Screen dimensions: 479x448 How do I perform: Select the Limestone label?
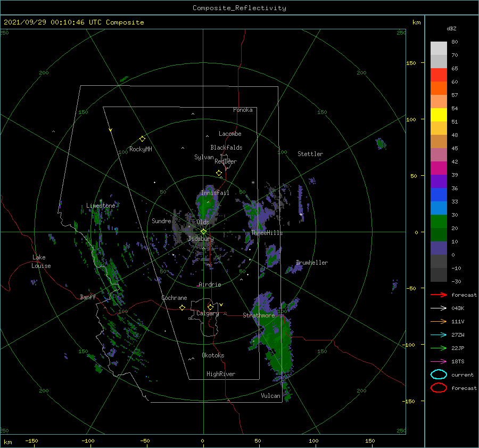101,206
